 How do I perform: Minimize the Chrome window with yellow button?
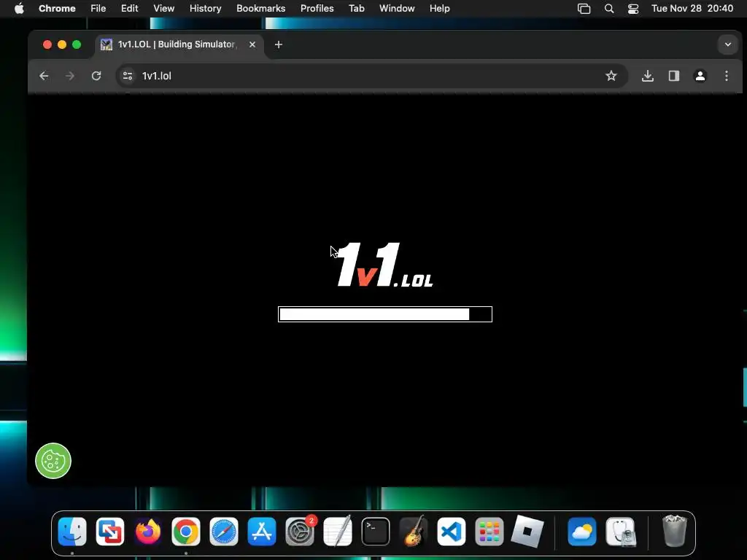point(62,44)
